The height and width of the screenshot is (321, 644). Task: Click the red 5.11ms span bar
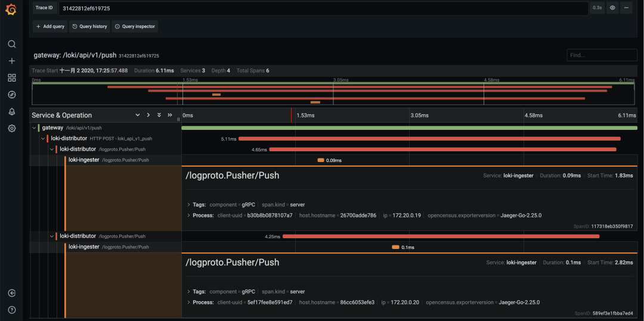[x=429, y=139]
